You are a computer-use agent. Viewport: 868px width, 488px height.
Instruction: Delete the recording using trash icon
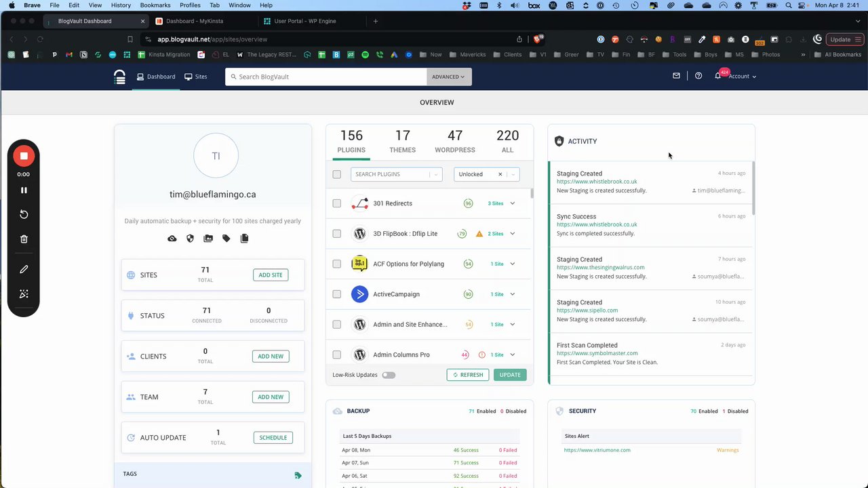coord(24,239)
